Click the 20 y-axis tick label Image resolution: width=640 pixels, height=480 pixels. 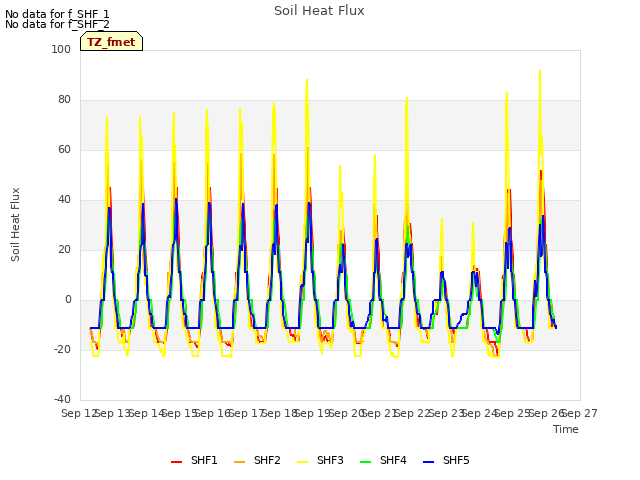coord(64,249)
